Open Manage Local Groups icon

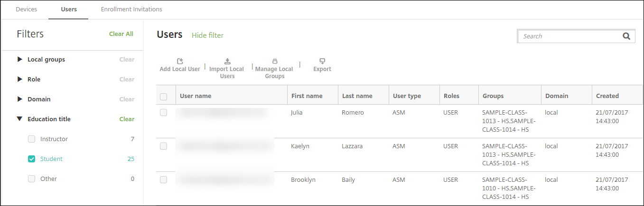pyautogui.click(x=274, y=61)
